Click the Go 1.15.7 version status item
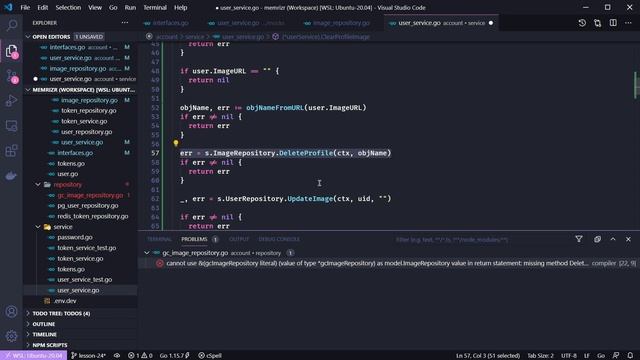 pyautogui.click(x=175, y=356)
